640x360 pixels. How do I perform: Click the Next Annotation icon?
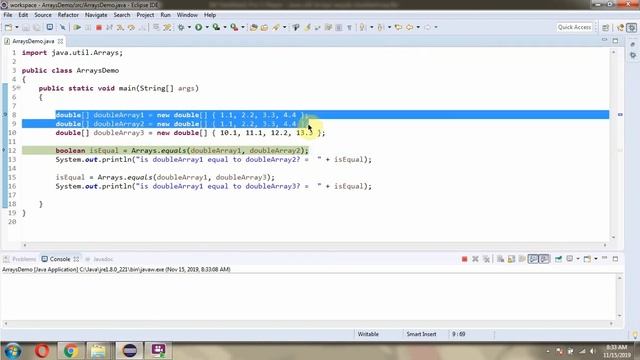[362, 27]
